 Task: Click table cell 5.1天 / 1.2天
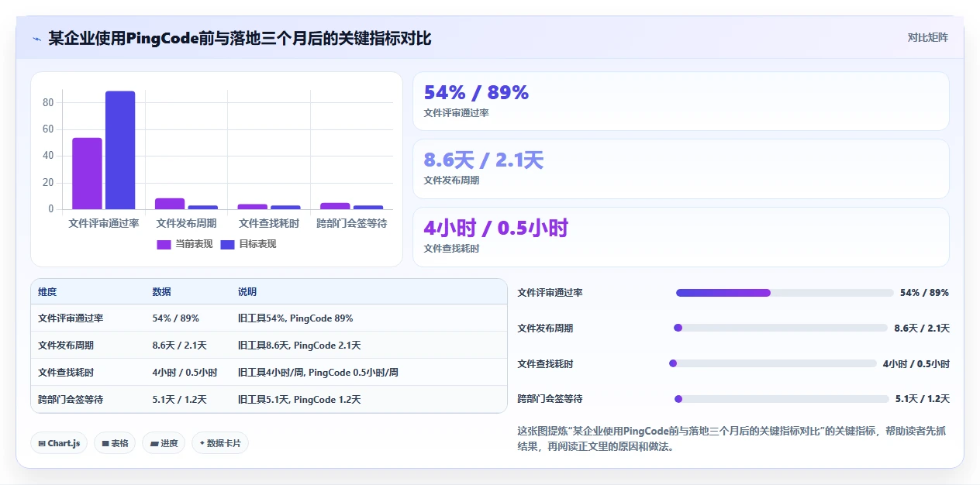pos(179,400)
